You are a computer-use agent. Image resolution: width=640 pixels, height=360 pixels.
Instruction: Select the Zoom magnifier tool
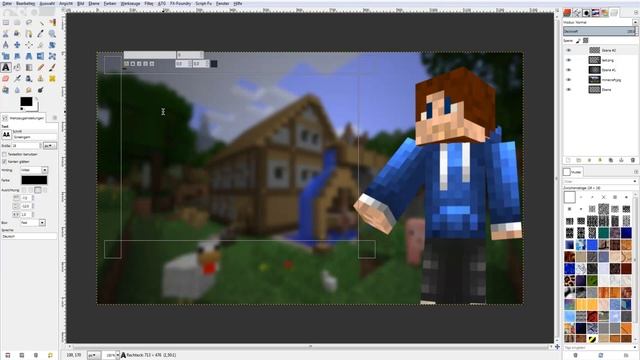click(x=52, y=34)
